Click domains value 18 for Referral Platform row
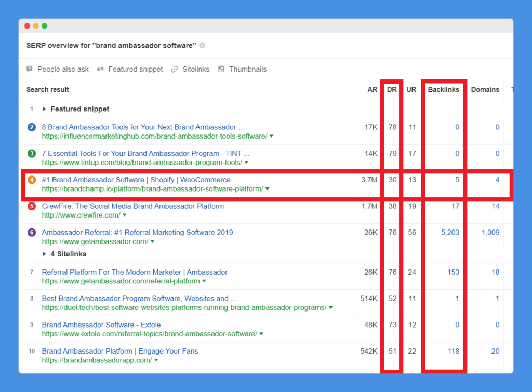Viewport: 532px width, 392px height. [495, 272]
